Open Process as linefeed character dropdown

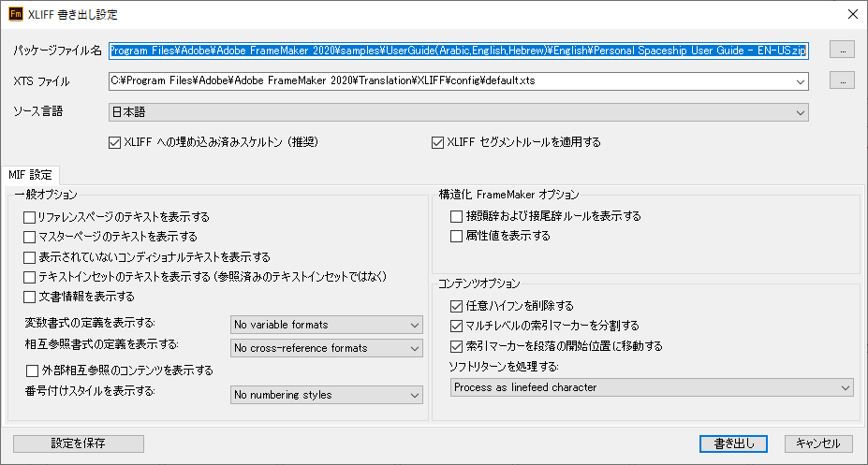click(x=652, y=387)
